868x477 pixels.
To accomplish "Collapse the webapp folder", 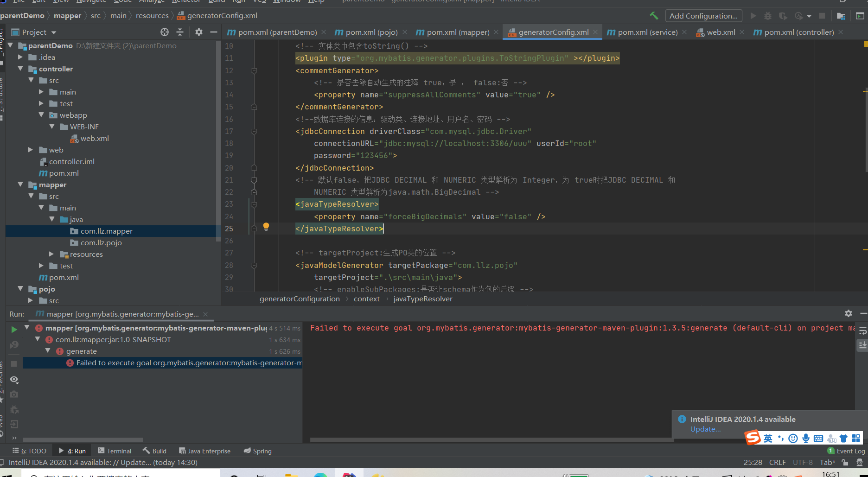I will [x=41, y=115].
